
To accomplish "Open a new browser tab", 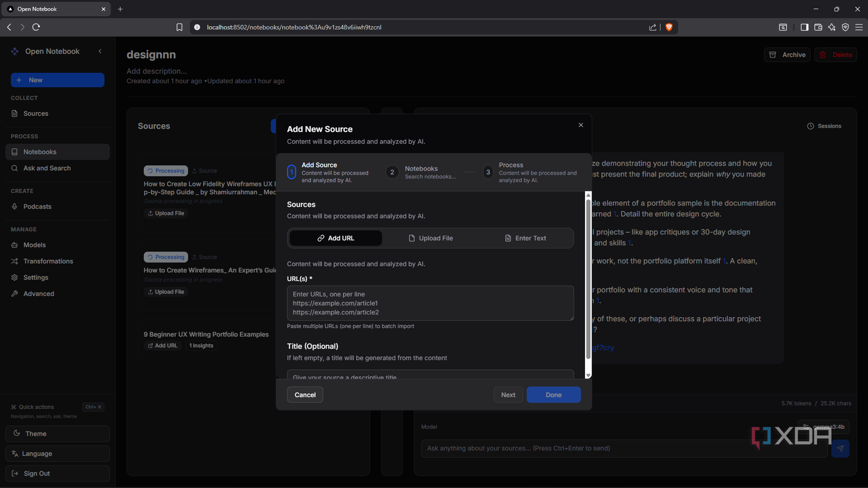I will pos(120,9).
